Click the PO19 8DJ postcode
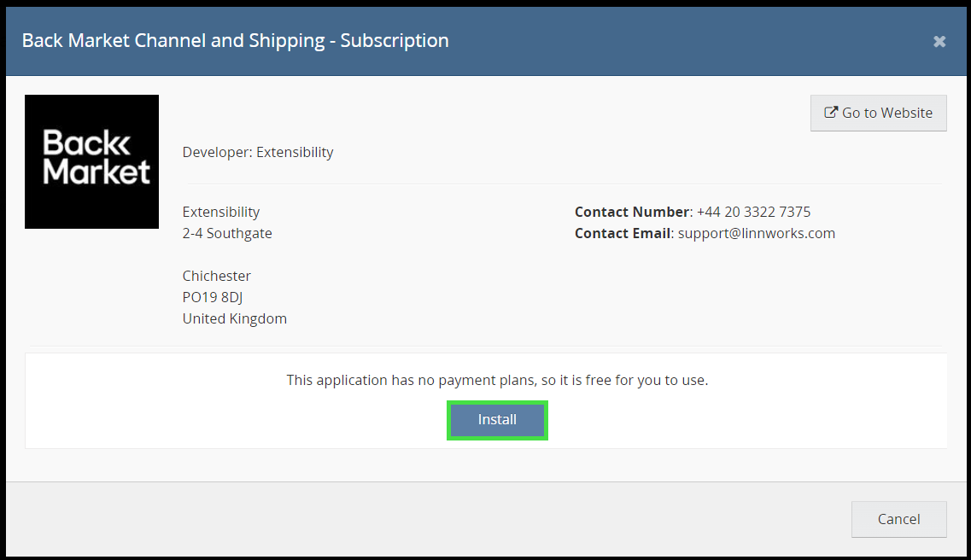The image size is (971, 560). pyautogui.click(x=213, y=297)
